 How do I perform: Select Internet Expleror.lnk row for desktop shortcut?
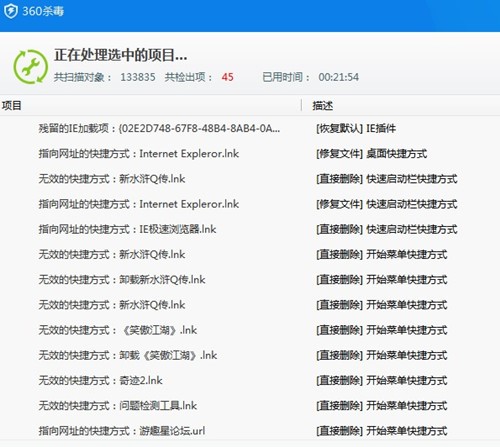tap(250, 154)
